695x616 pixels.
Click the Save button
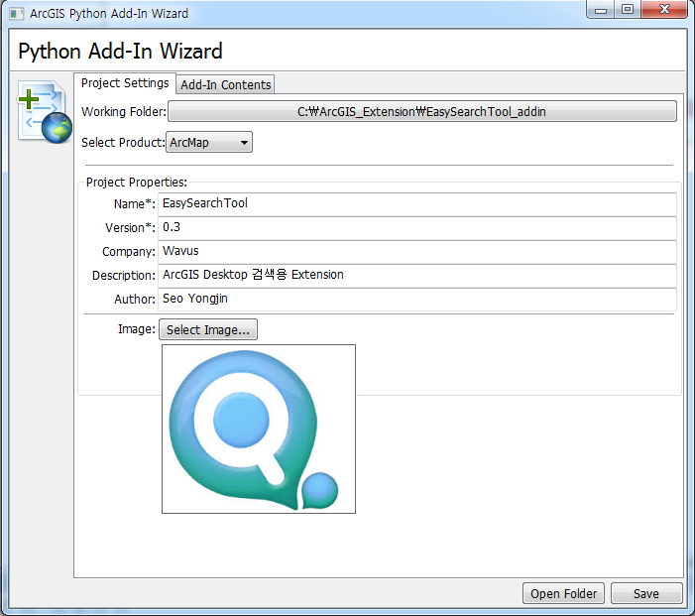coord(646,593)
